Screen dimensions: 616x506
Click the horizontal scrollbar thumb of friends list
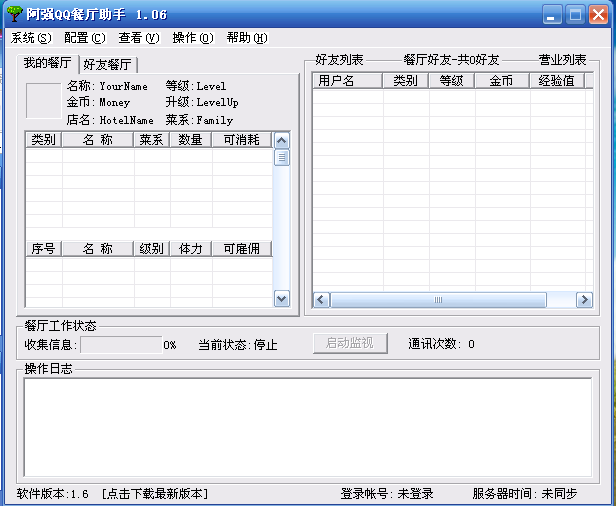pyautogui.click(x=438, y=300)
